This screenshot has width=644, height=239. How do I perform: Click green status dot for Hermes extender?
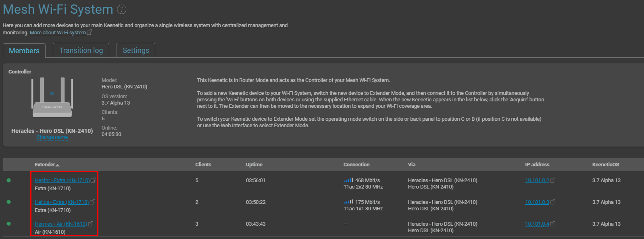[8, 224]
